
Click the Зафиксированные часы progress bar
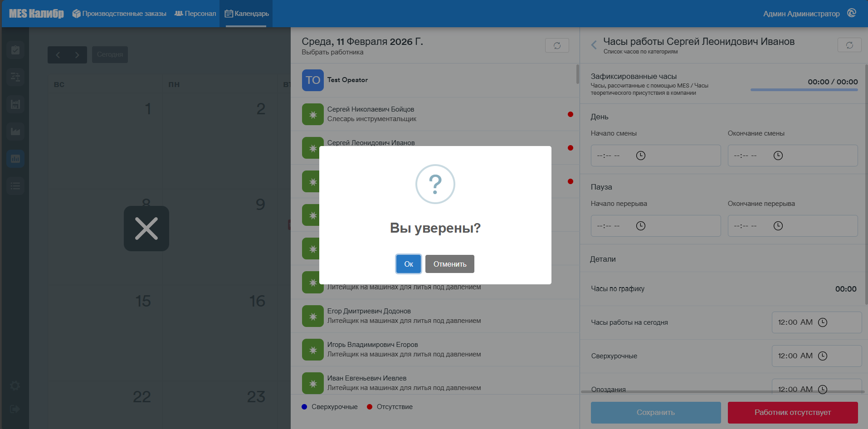point(804,90)
